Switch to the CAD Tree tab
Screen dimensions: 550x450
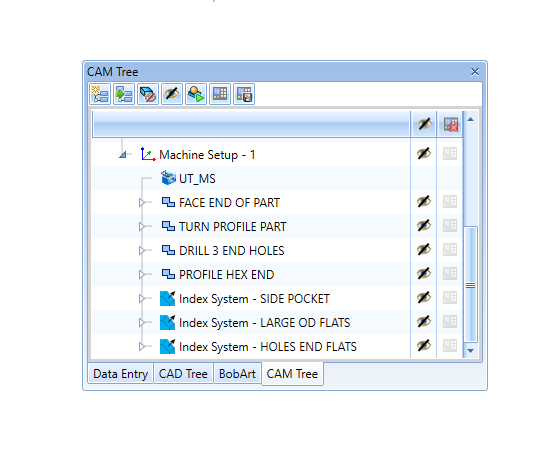click(183, 374)
